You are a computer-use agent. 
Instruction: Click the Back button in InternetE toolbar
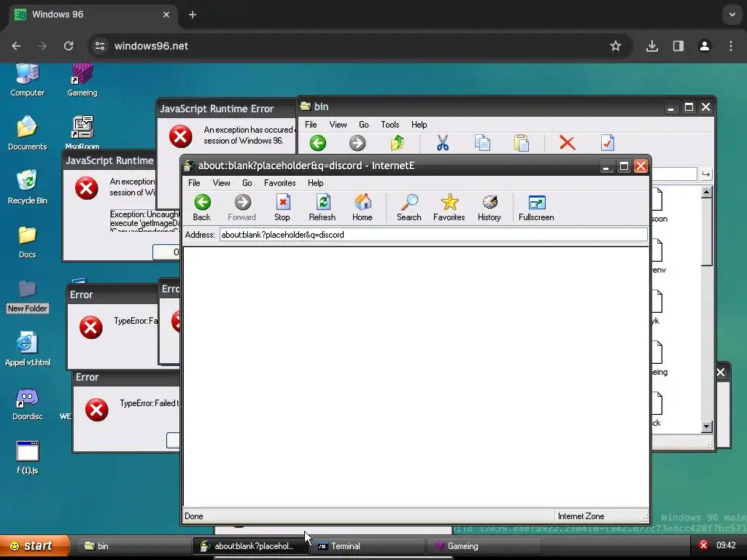pyautogui.click(x=202, y=208)
